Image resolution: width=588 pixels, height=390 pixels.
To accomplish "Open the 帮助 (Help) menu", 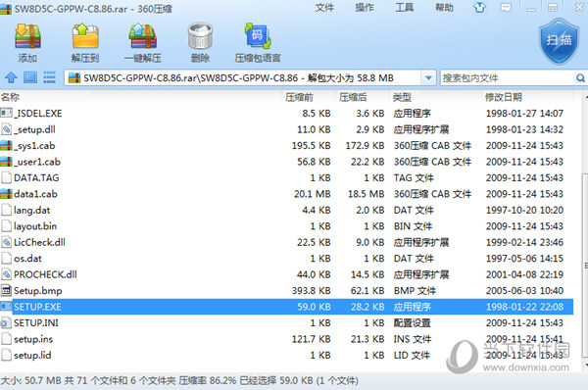I will point(444,8).
